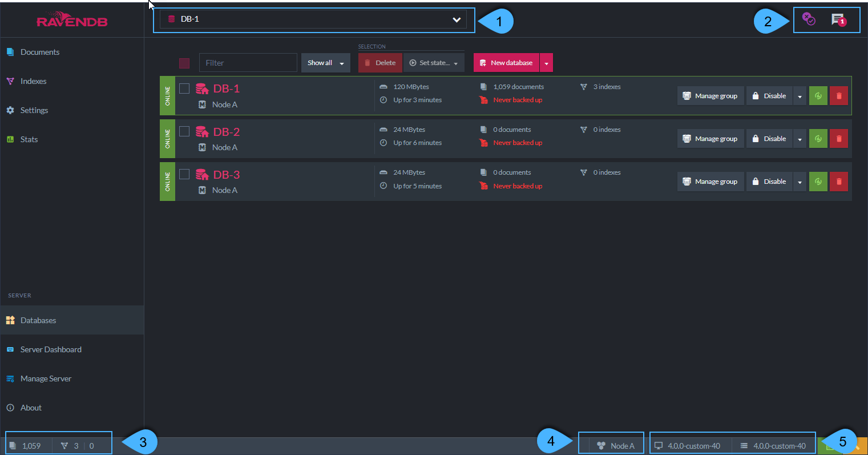The image size is (868, 455).
Task: Click the 120 MBytes size text
Action: (x=411, y=87)
